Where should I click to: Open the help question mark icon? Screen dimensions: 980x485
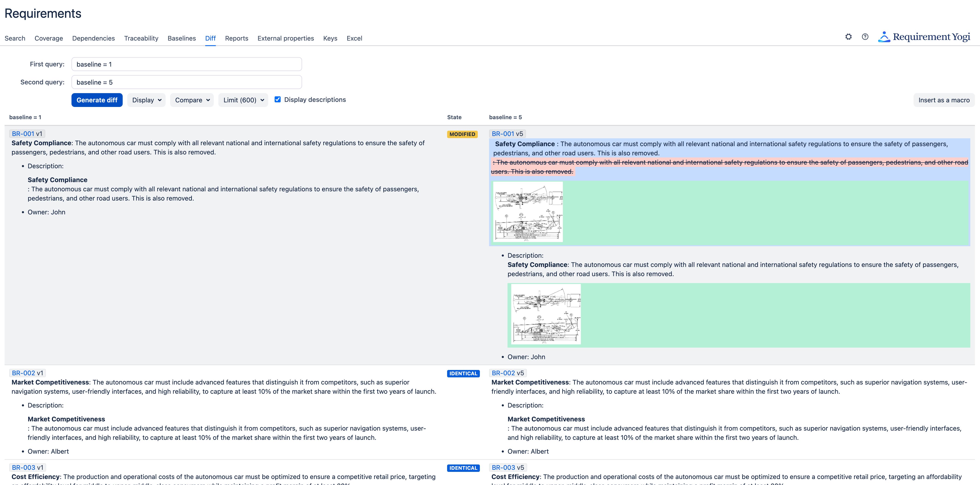coord(865,37)
